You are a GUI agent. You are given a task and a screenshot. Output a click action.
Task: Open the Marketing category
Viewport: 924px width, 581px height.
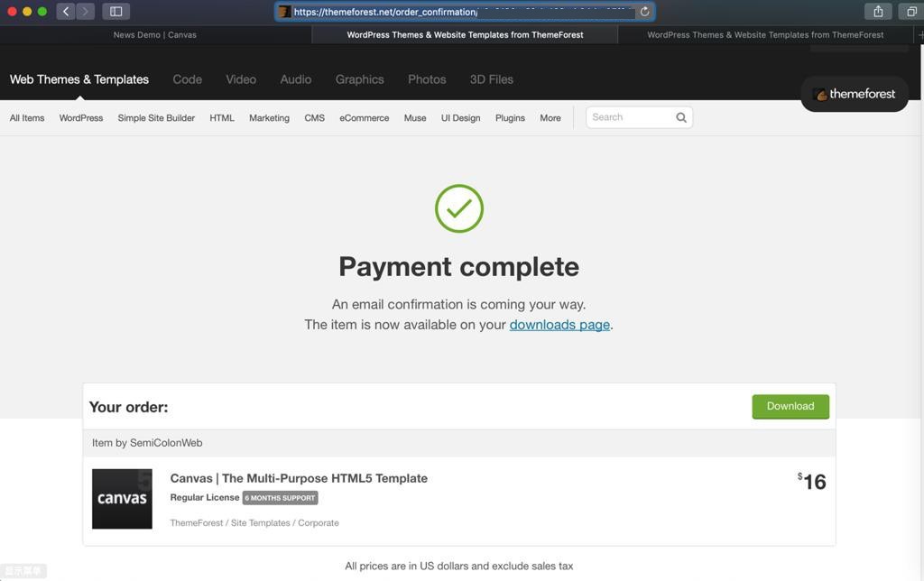(269, 118)
